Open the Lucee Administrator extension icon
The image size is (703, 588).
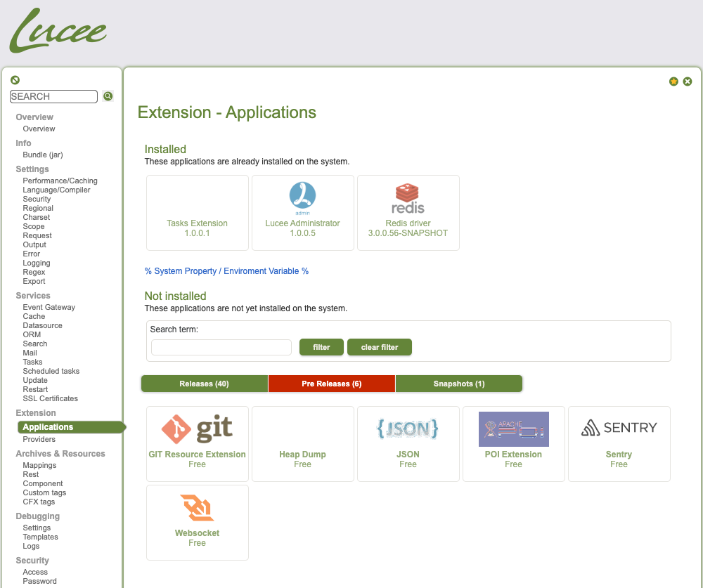coord(302,197)
